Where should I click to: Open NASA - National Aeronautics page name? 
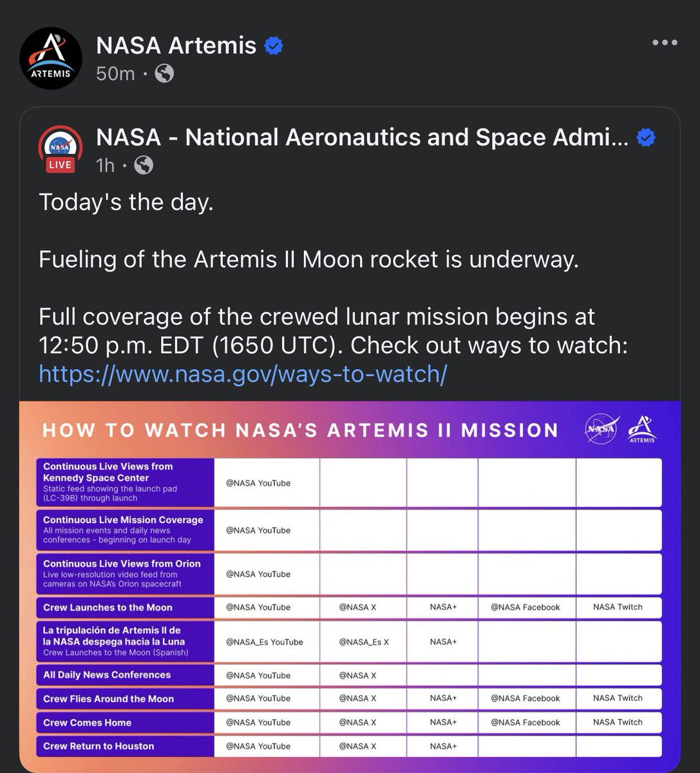362,137
